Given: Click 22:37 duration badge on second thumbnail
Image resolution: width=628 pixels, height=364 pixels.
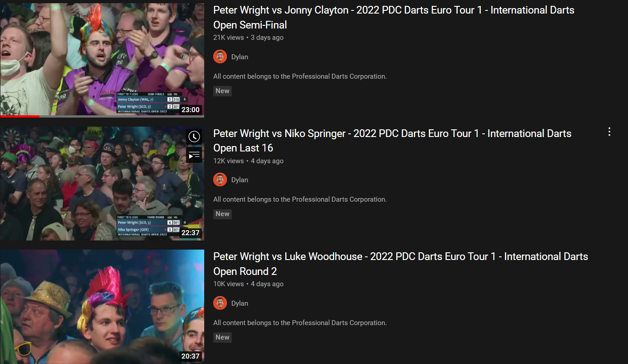Looking at the screenshot, I should [x=191, y=233].
